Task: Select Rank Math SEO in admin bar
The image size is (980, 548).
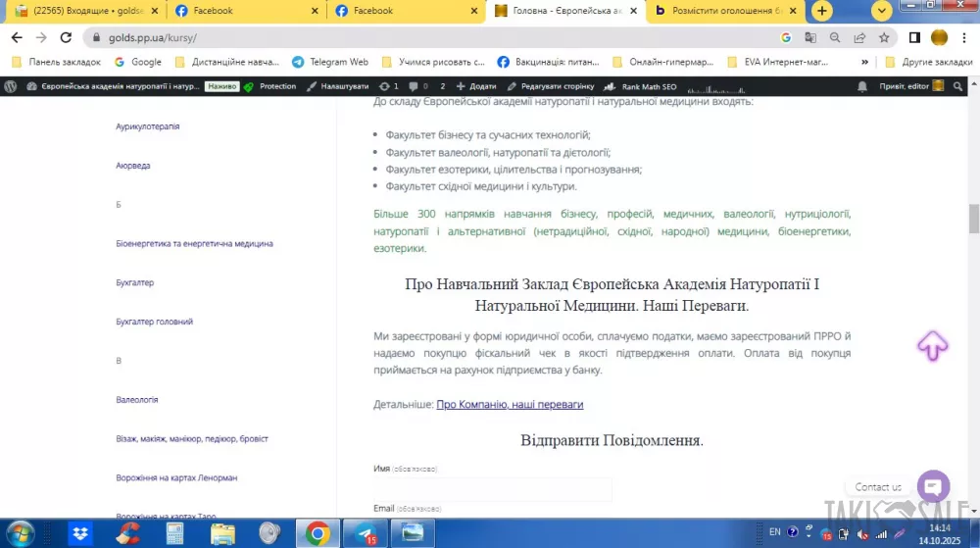Action: point(642,86)
